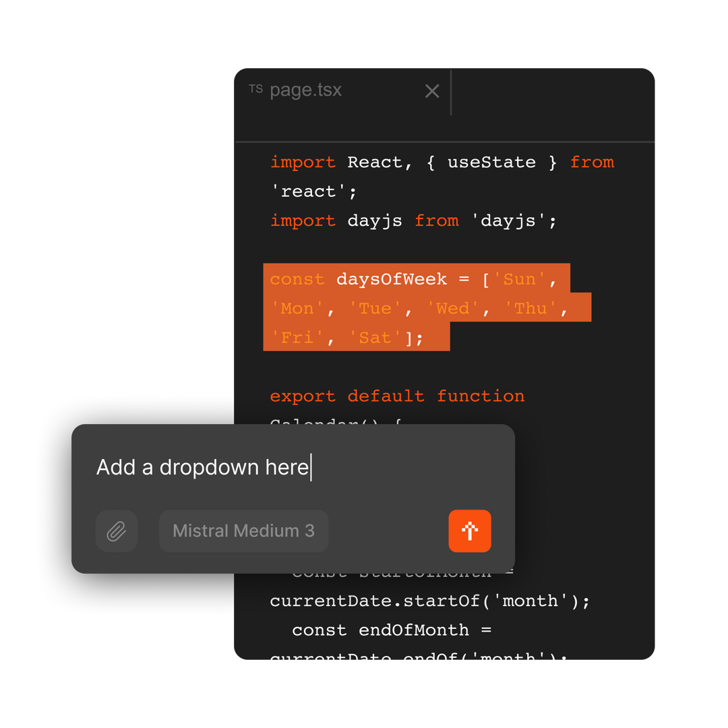This screenshot has height=728, width=728.
Task: Click the function keyword after default
Action: point(480,396)
